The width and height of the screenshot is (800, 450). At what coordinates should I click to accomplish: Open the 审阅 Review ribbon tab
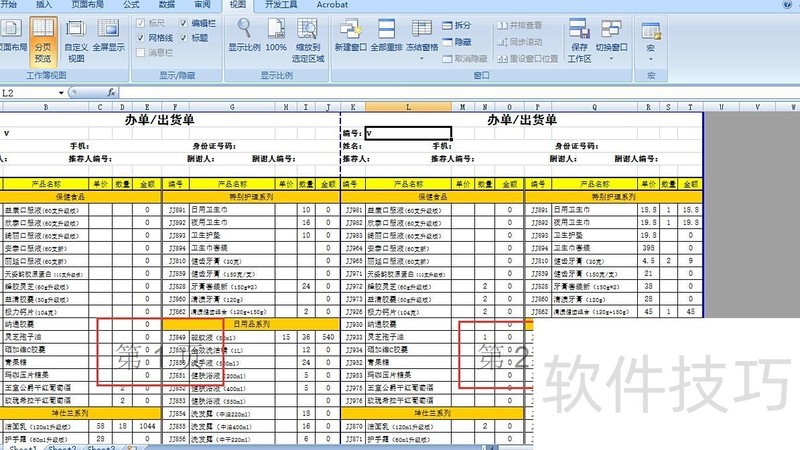pos(203,5)
